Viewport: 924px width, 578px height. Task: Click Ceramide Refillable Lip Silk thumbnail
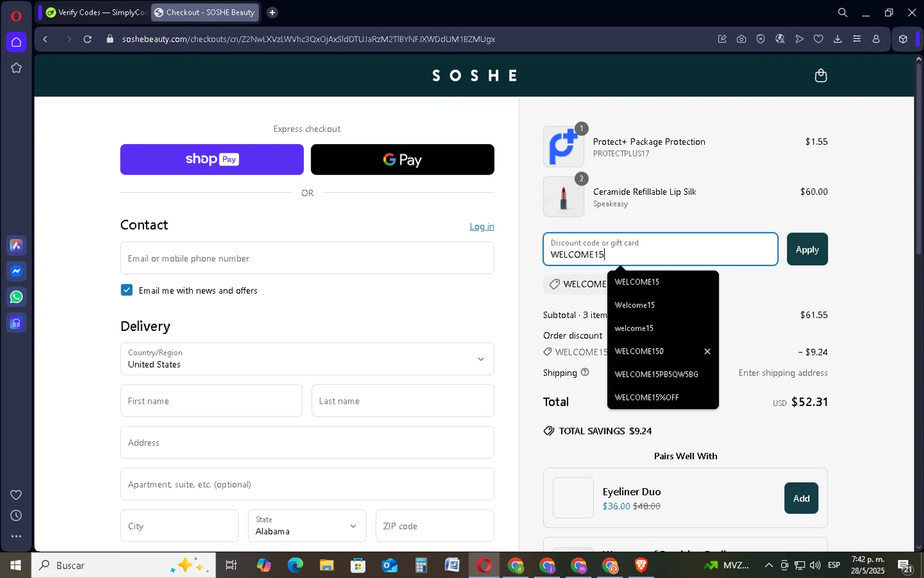click(563, 197)
